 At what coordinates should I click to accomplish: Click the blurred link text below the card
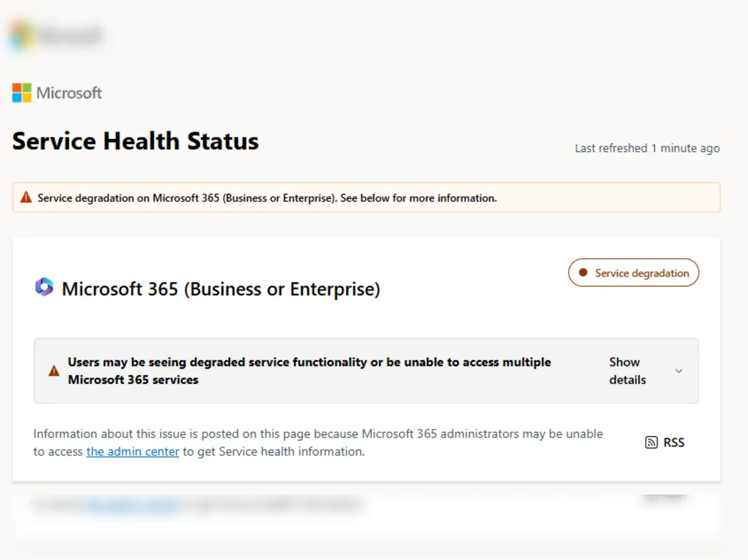[x=133, y=504]
